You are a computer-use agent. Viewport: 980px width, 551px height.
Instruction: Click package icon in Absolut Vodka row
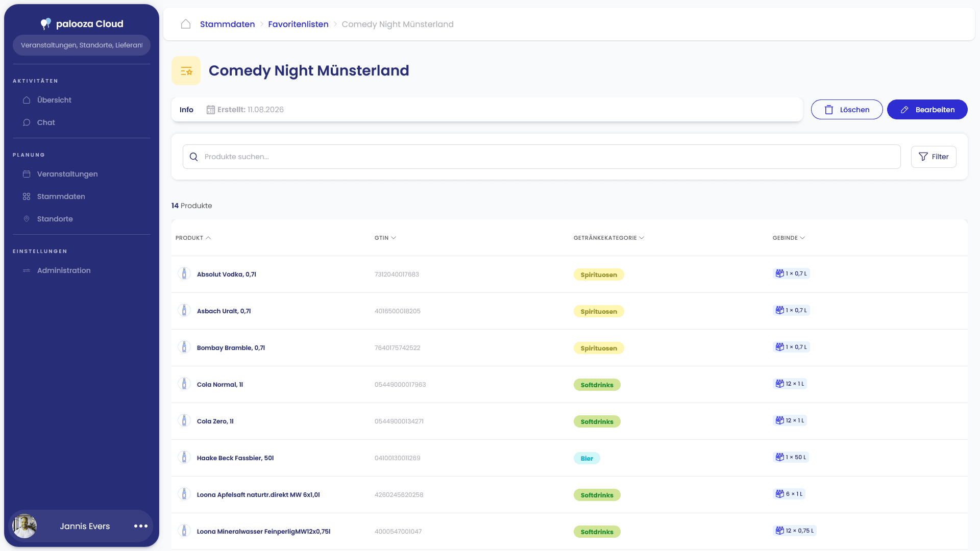coord(780,273)
